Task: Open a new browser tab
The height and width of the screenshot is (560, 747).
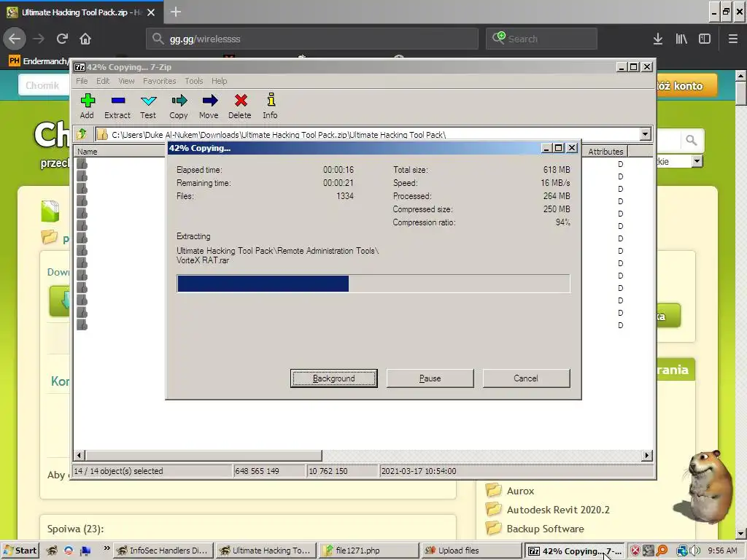Action: [176, 12]
